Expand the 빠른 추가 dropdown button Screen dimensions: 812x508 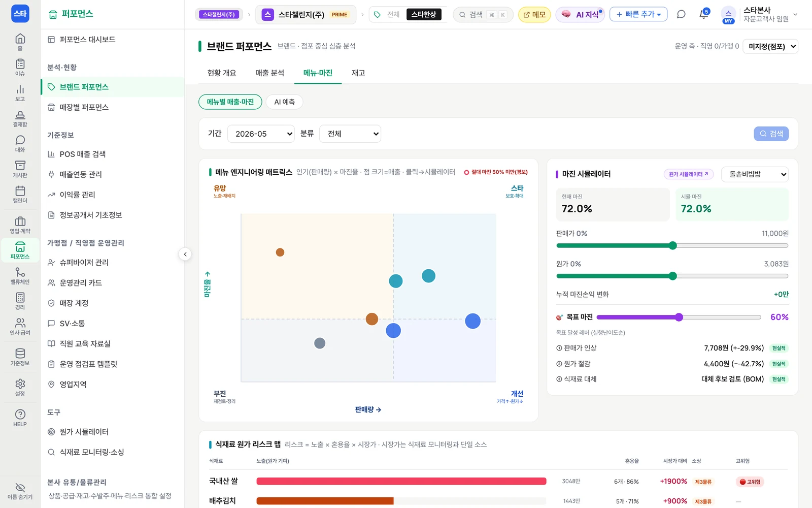click(x=638, y=14)
